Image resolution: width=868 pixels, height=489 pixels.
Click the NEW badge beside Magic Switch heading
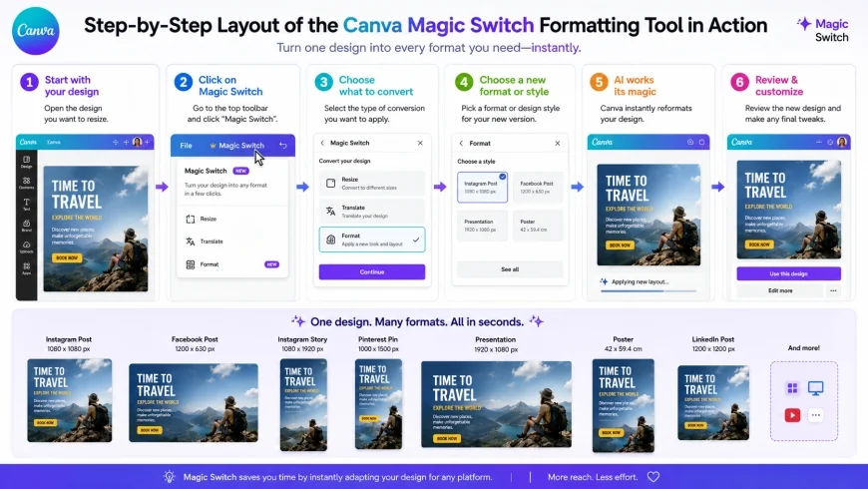click(x=240, y=171)
